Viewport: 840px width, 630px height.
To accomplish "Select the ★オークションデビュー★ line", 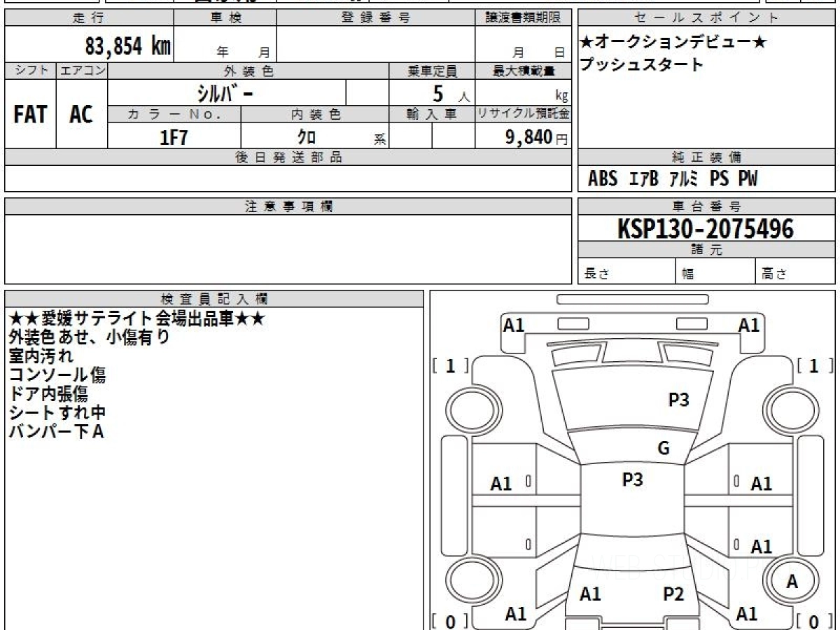I will (x=673, y=43).
